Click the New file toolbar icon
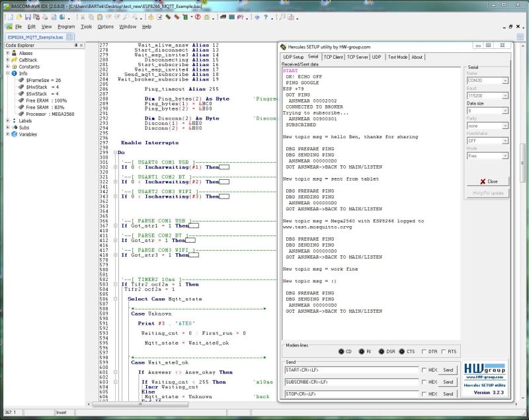The image size is (529, 420). point(11,17)
